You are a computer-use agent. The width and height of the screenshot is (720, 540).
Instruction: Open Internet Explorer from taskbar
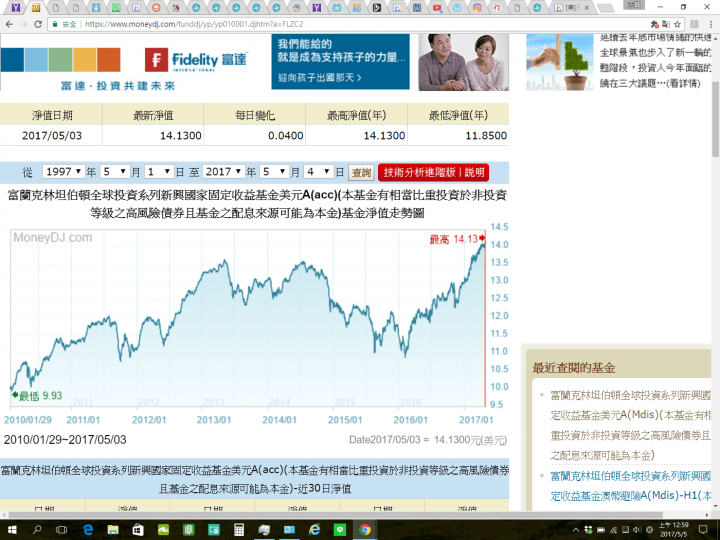(x=315, y=530)
